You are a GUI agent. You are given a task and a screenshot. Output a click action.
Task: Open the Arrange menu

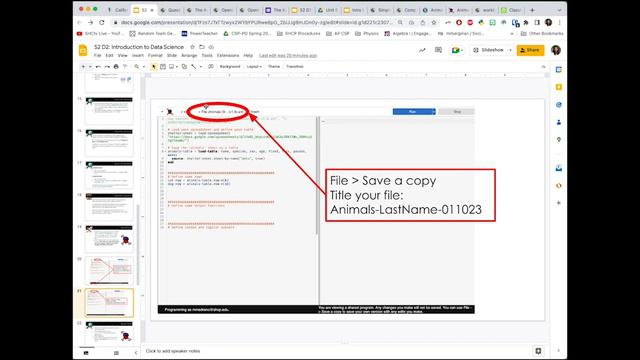[x=189, y=56]
